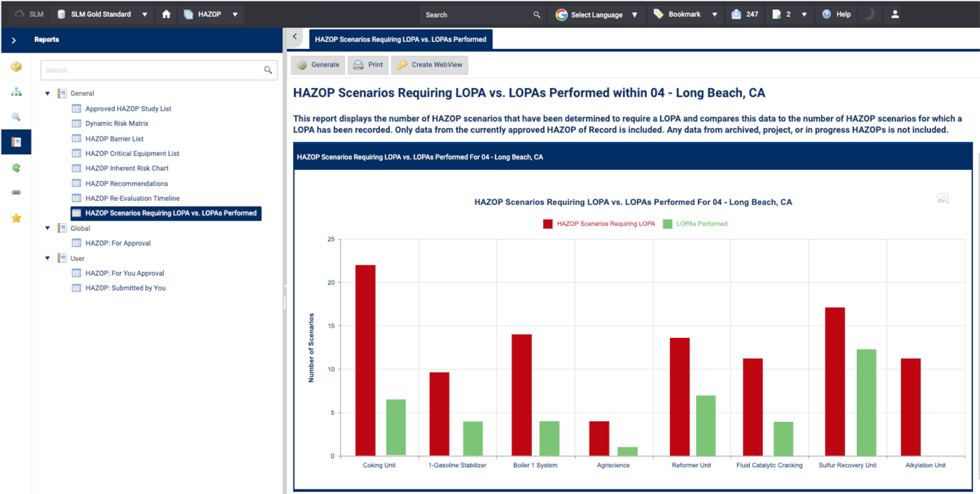
Task: Open the yellow star favorites sidebar icon
Action: [16, 218]
